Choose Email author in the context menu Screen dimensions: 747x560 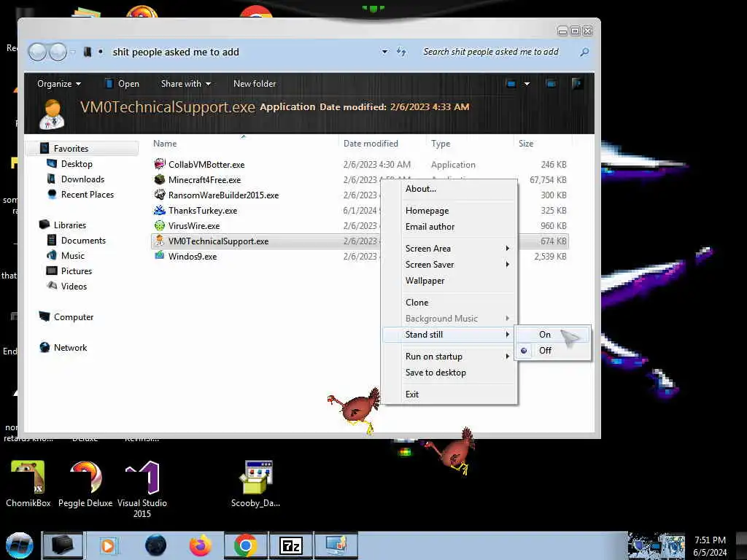pos(449,227)
